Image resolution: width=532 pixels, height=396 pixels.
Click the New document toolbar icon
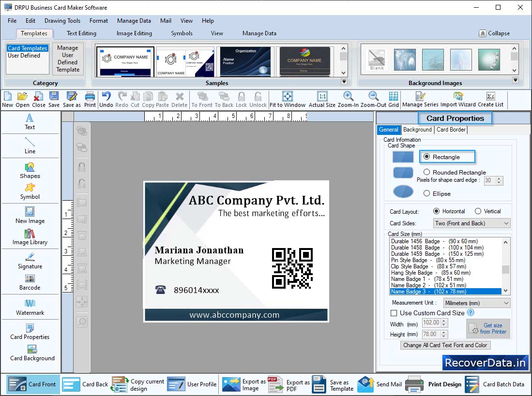tap(7, 100)
